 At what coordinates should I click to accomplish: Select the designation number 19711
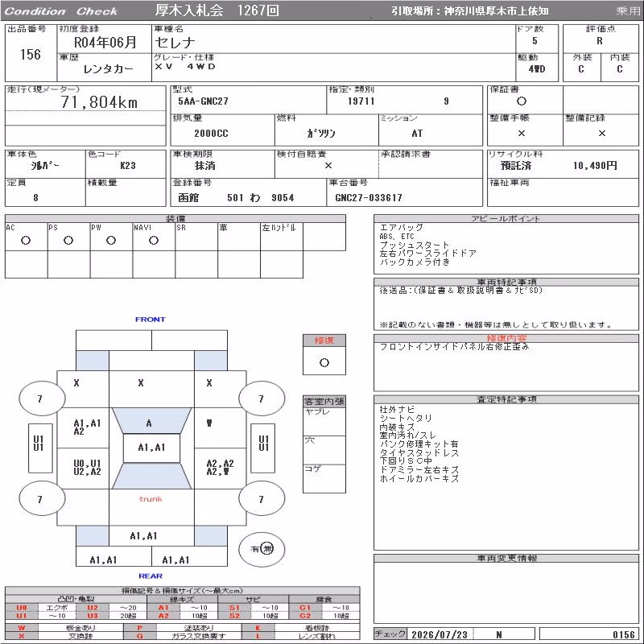[x=361, y=101]
